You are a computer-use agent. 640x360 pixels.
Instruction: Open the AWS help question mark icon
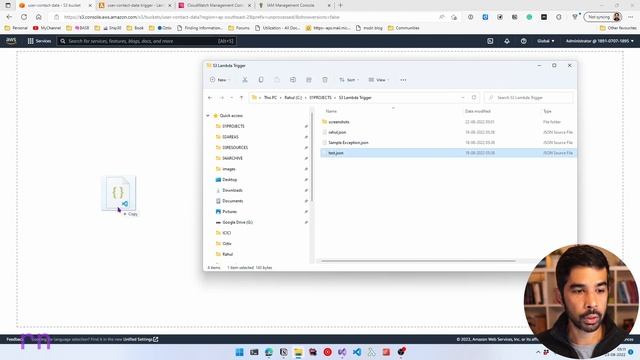click(524, 41)
